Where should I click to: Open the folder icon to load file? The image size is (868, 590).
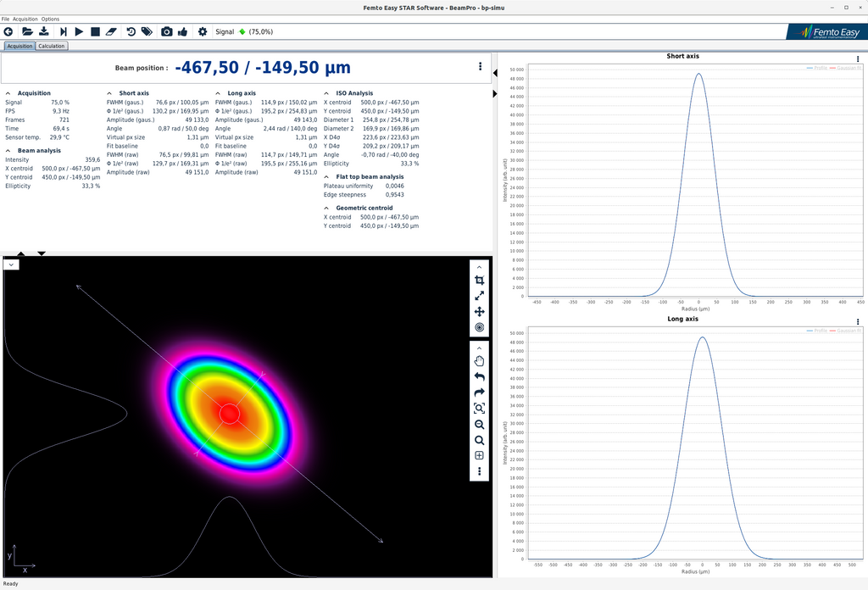click(27, 31)
